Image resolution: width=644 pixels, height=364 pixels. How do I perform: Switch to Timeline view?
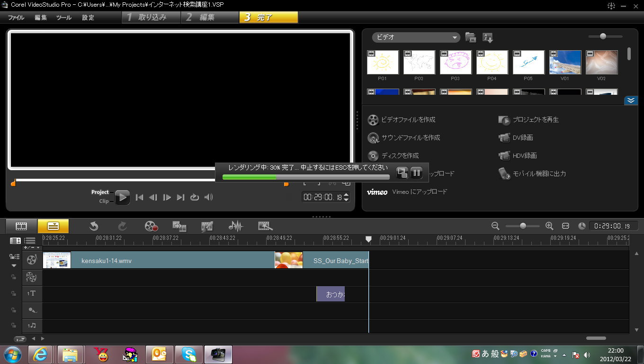[53, 226]
